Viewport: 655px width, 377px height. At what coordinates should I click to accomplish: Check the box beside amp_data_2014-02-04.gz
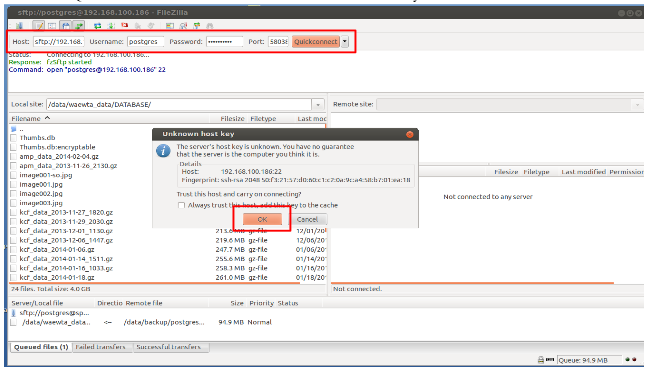13,156
